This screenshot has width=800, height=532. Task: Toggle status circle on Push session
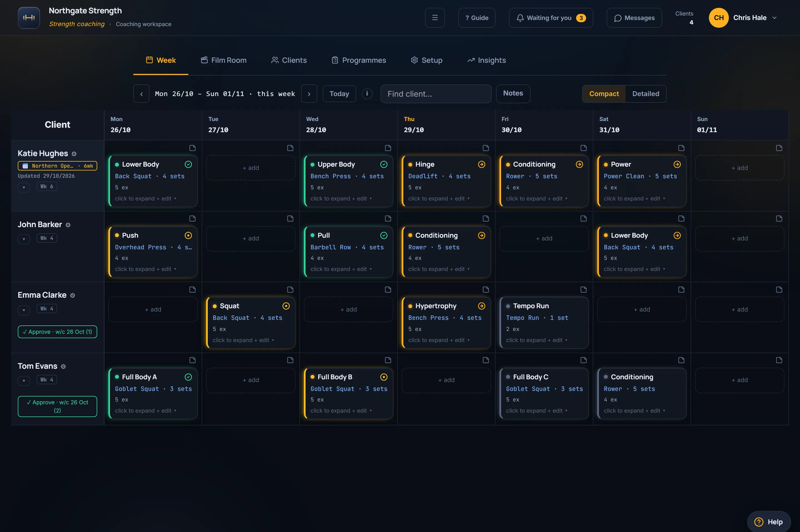tap(188, 235)
